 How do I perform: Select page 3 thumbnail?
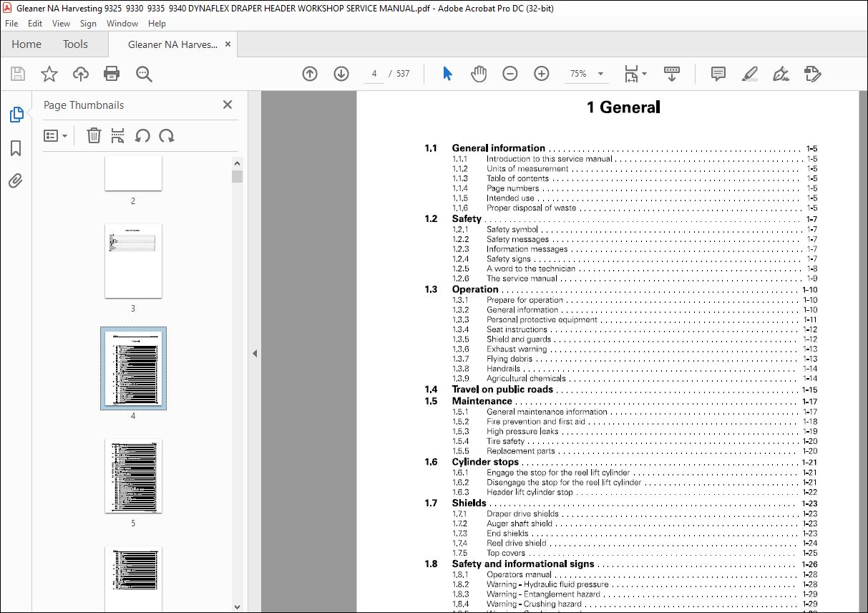click(133, 261)
